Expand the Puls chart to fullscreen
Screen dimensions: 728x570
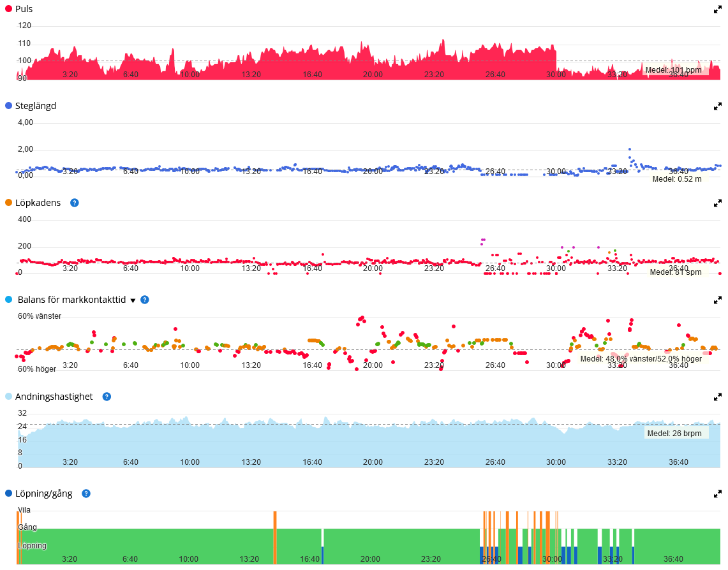point(717,10)
